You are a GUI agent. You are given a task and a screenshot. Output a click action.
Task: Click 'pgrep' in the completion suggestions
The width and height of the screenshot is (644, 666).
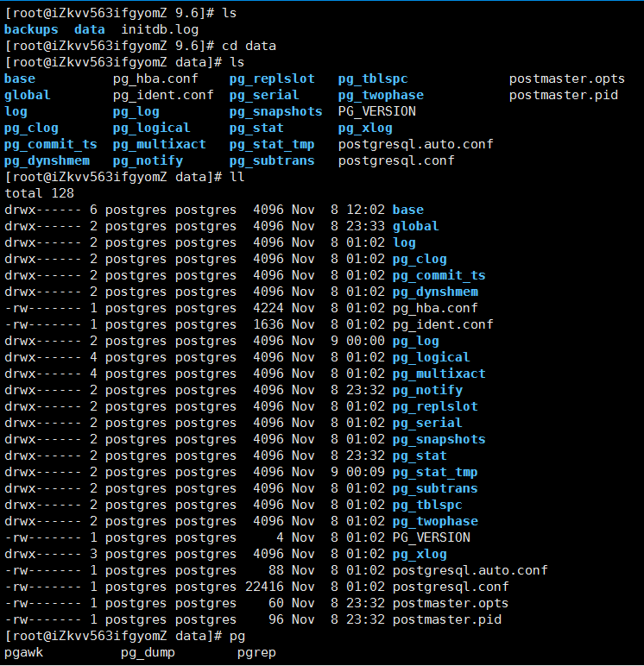click(256, 652)
